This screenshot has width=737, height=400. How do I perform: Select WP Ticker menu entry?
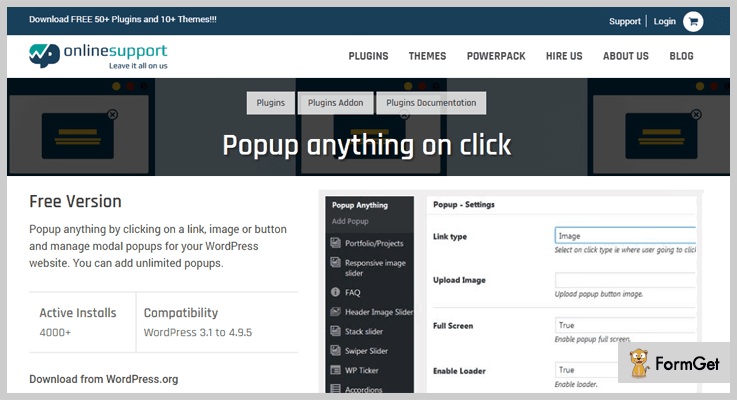(361, 370)
